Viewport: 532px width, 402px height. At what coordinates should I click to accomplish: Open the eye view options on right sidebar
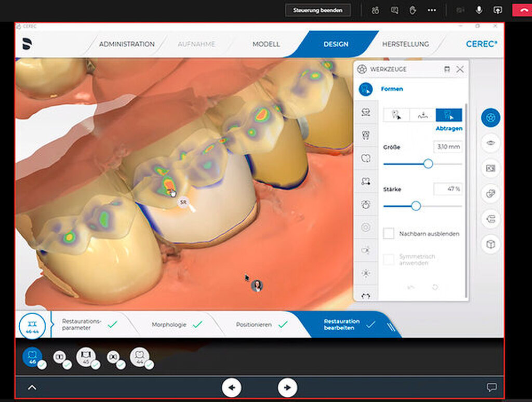click(490, 143)
